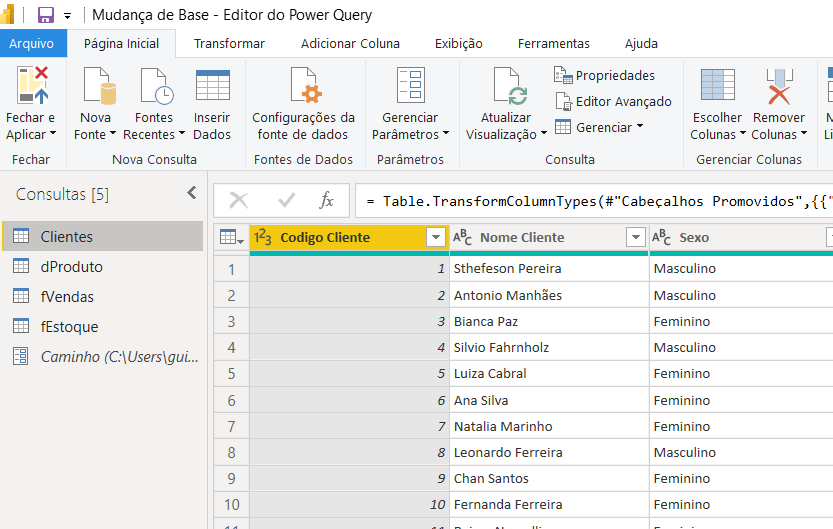Expand the Nova Fonte dropdown arrow

[x=112, y=133]
